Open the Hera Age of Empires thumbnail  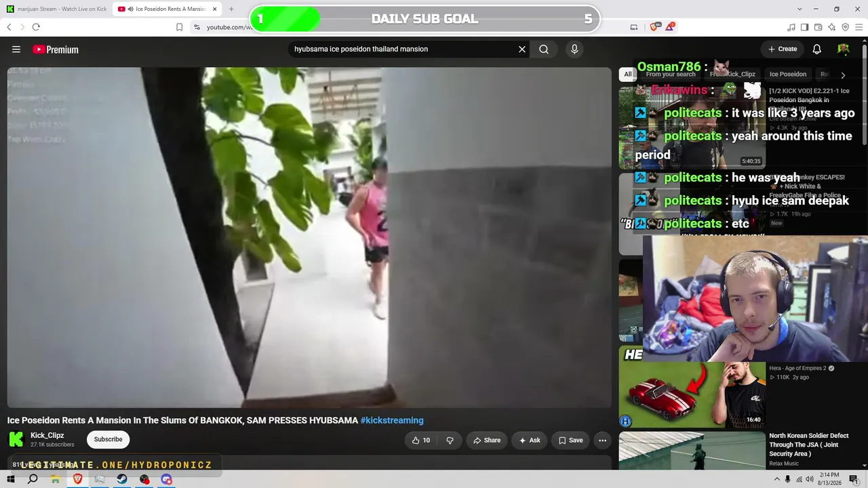692,388
